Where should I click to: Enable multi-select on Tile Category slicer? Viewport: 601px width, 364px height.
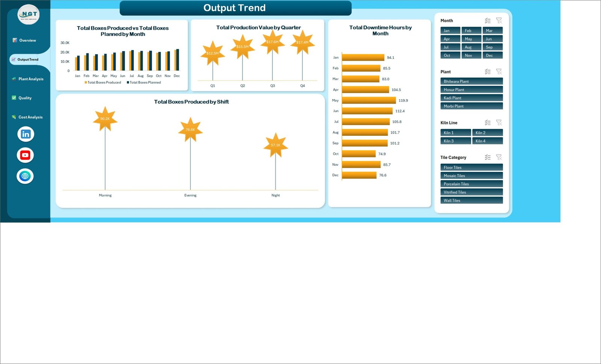click(x=488, y=157)
